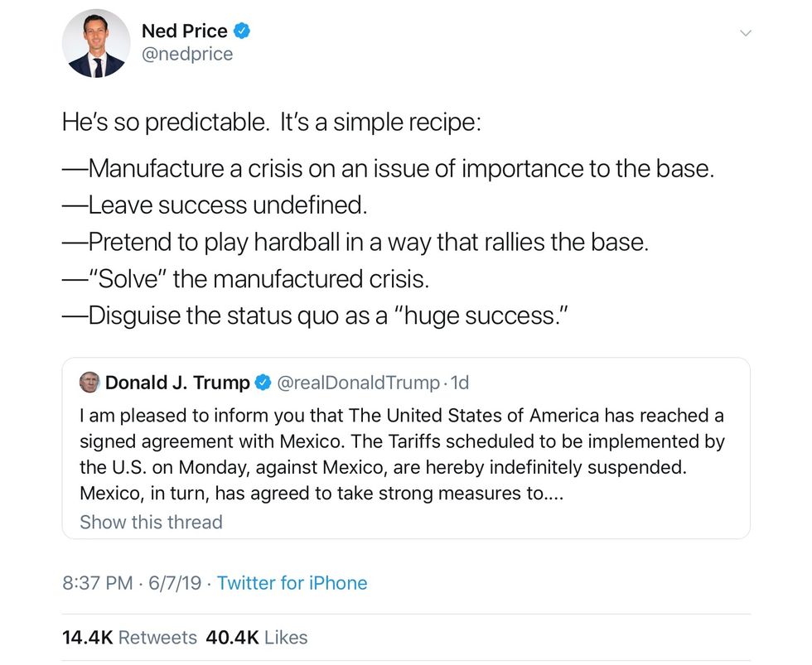
Task: Click the "Manufacture a crisis" line of text
Action: coord(388,169)
